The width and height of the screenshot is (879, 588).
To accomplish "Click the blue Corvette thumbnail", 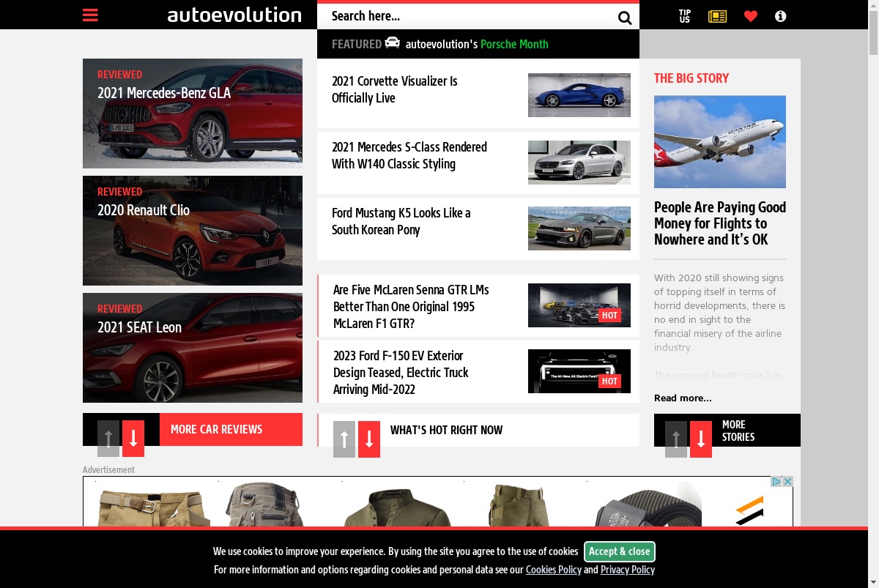I will [579, 95].
